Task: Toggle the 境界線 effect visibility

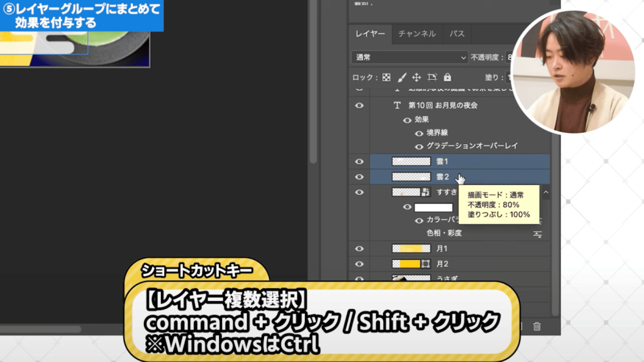Action: pos(419,133)
